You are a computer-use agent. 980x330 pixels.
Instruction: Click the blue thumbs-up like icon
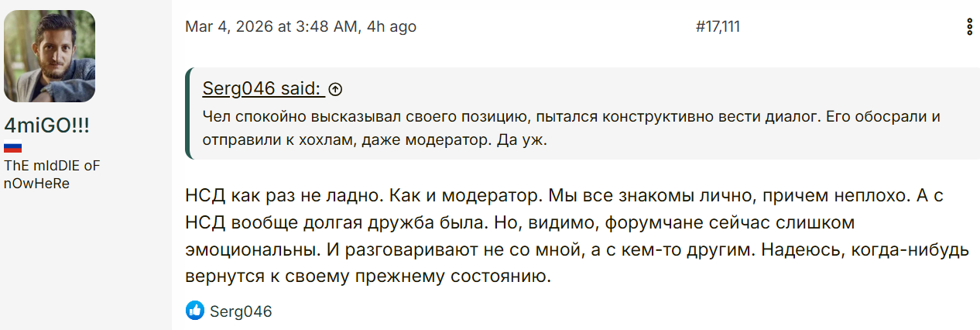(195, 311)
